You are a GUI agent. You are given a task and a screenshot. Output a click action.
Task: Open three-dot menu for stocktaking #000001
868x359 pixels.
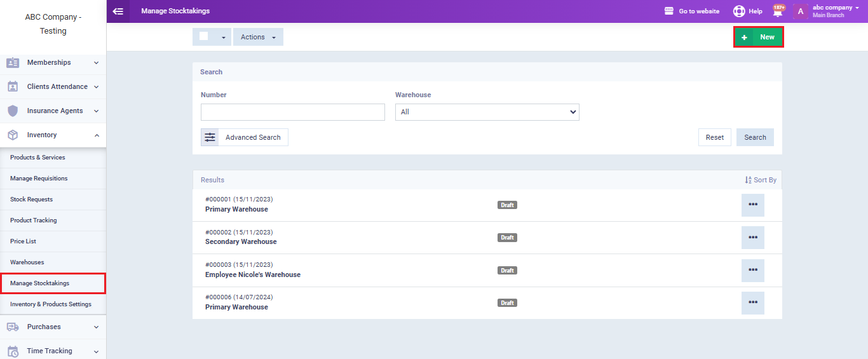[x=752, y=205]
